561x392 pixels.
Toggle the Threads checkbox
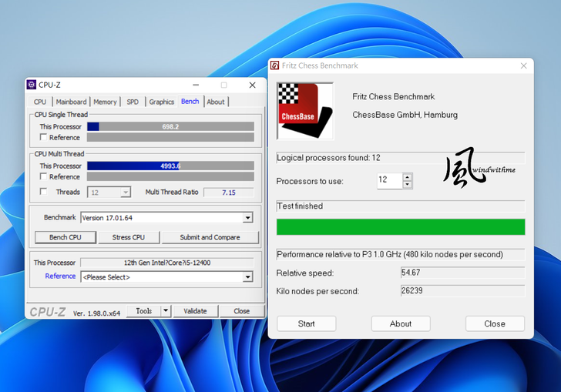44,192
